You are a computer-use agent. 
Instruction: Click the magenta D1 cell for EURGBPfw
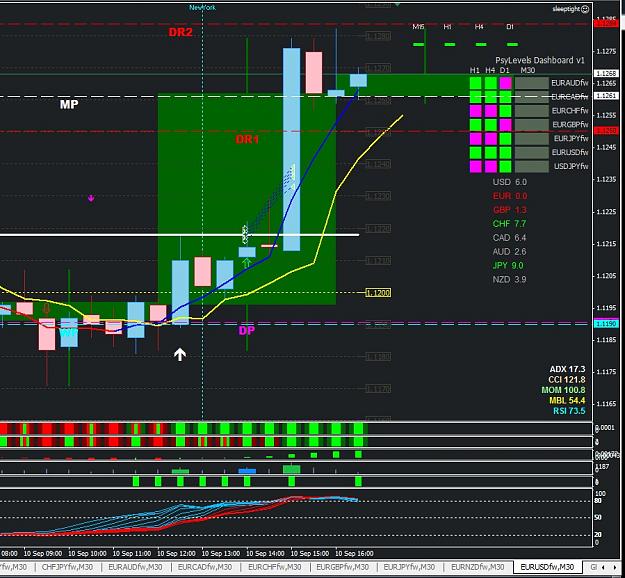pyautogui.click(x=505, y=125)
